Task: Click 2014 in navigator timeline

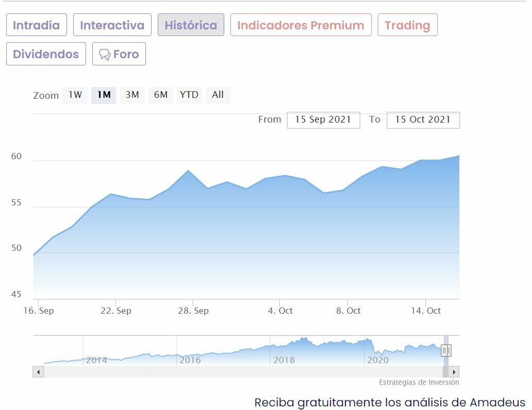Action: 96,360
